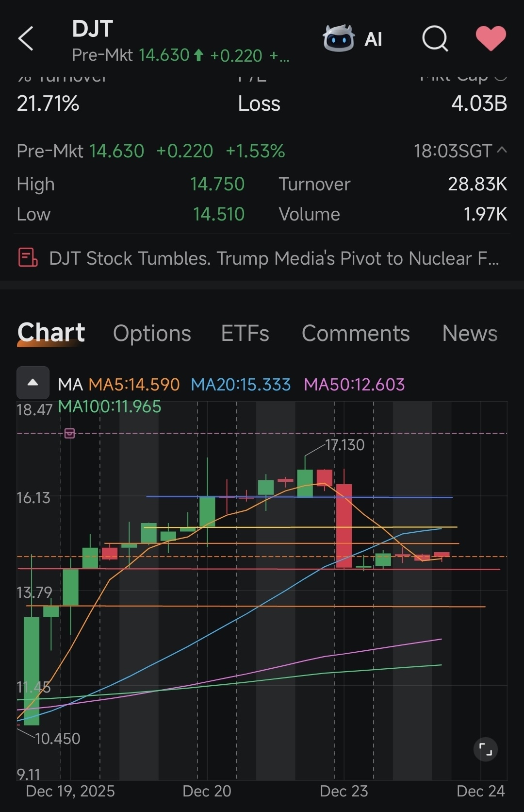Tap the news article icon beside headline

tap(28, 257)
